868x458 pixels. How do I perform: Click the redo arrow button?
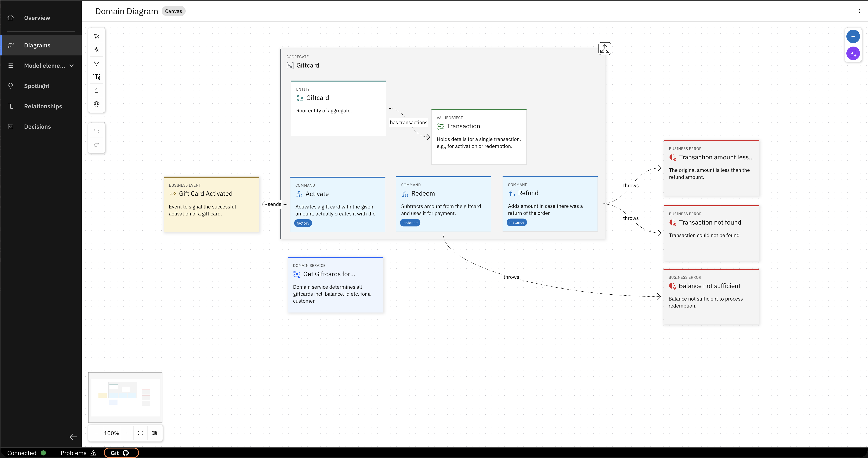(97, 145)
